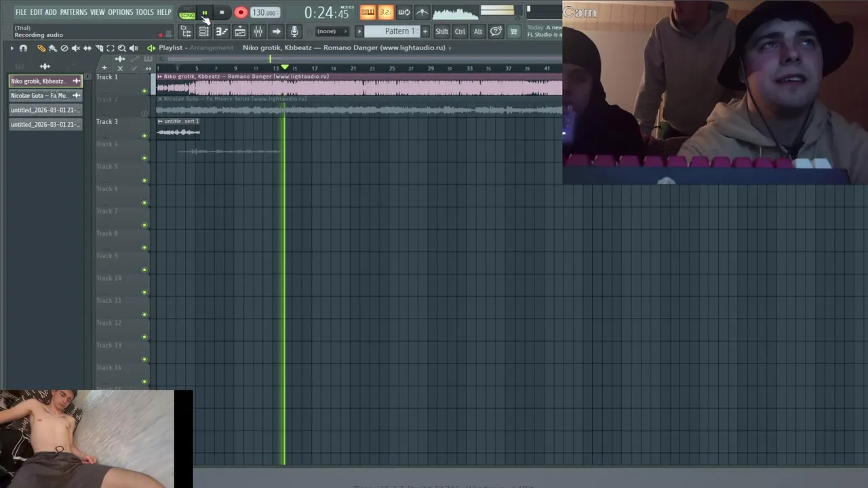Click audio waveform icon above track headers
The image size is (868, 488).
tap(120, 59)
